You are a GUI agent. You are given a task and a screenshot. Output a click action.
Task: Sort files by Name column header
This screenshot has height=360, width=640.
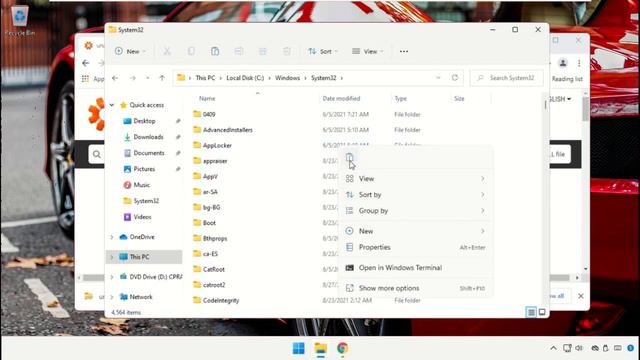[207, 98]
